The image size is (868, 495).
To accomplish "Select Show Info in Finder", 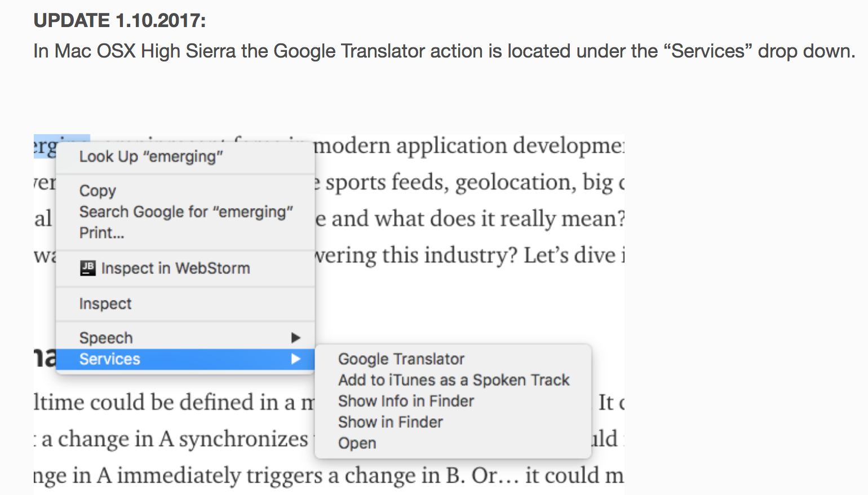I will [453, 401].
